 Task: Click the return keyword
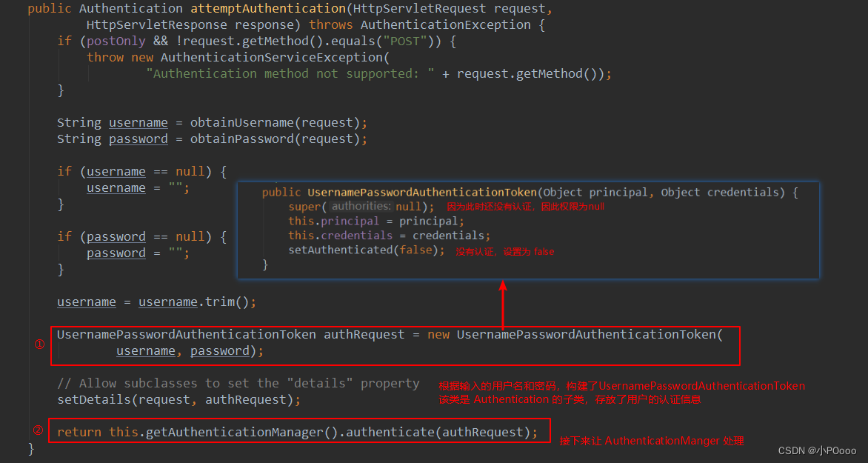[79, 432]
